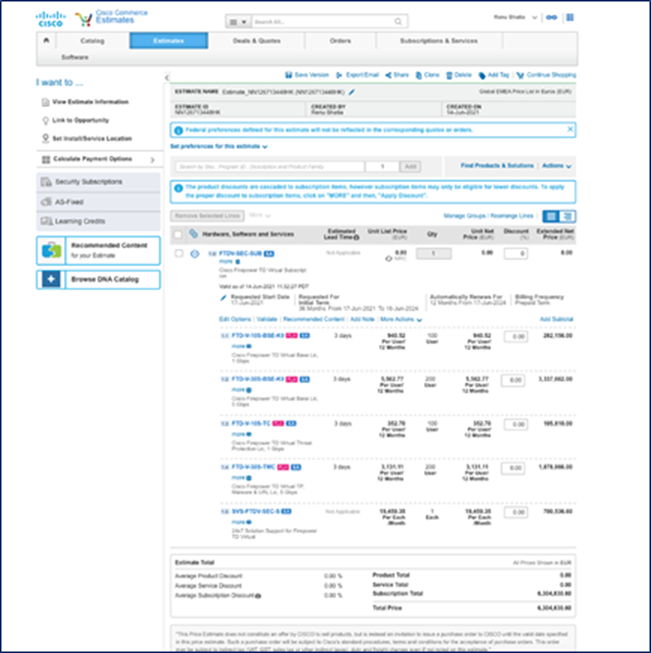Open the Deals & Quotes tab

click(x=257, y=41)
